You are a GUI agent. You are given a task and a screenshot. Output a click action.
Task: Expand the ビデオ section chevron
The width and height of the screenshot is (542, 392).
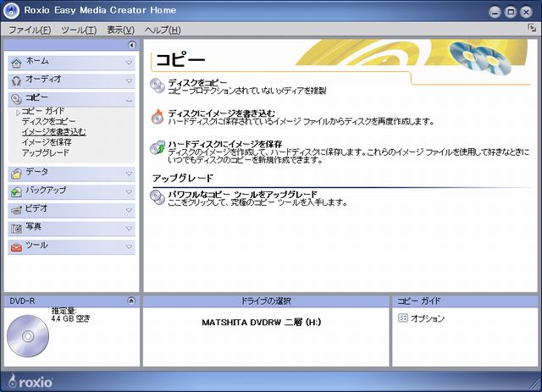(x=129, y=210)
